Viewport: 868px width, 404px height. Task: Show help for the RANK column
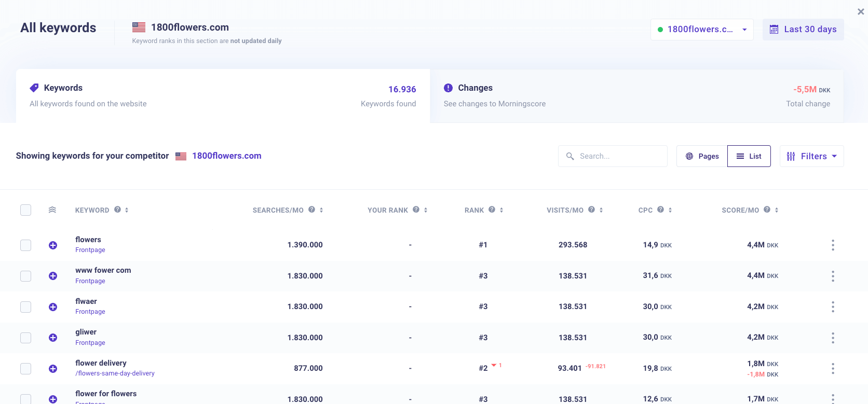point(492,210)
